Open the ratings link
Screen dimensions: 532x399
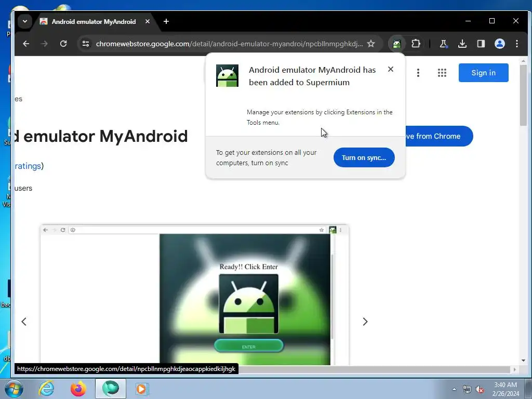(28, 166)
